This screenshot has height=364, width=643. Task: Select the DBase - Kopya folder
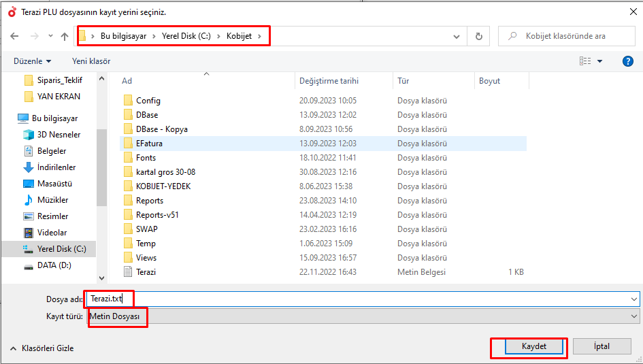tap(156, 129)
